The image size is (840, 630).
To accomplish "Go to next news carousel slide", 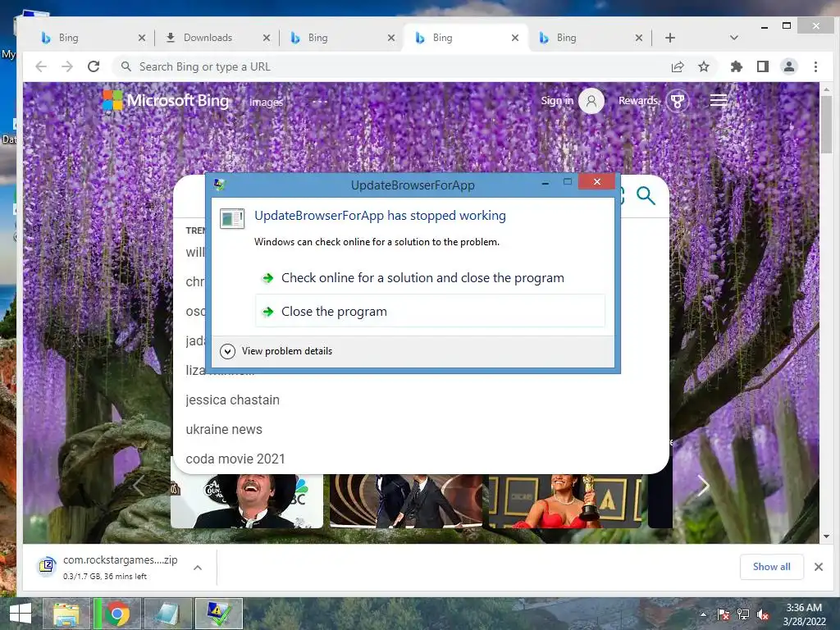I will pos(702,486).
